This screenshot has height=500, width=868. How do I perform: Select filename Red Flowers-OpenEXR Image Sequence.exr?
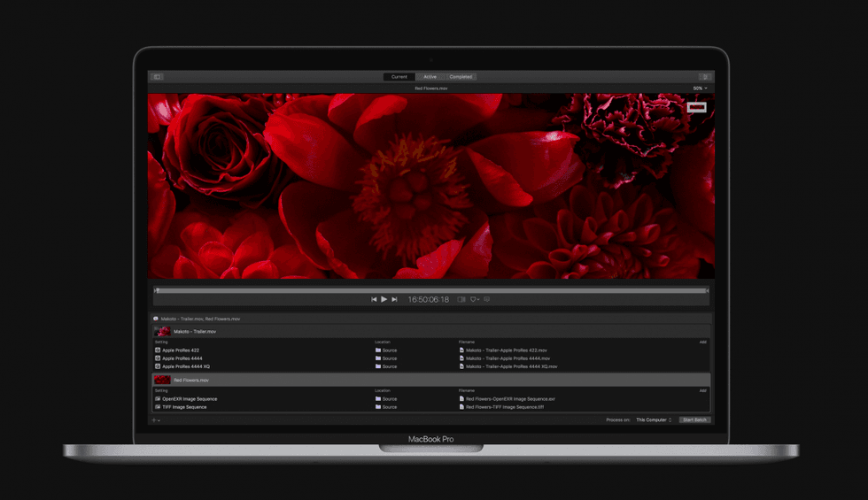pos(510,399)
